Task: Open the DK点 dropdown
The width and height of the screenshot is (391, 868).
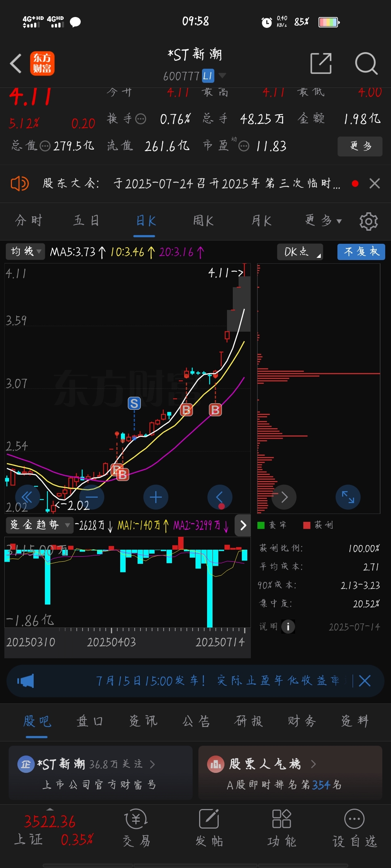Action: tap(300, 252)
